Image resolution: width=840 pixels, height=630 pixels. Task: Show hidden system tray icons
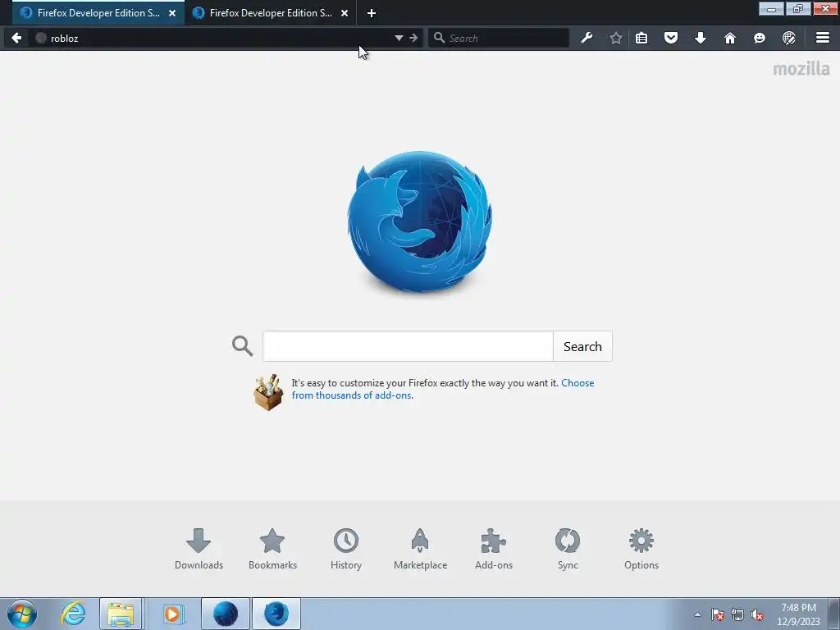(x=697, y=615)
